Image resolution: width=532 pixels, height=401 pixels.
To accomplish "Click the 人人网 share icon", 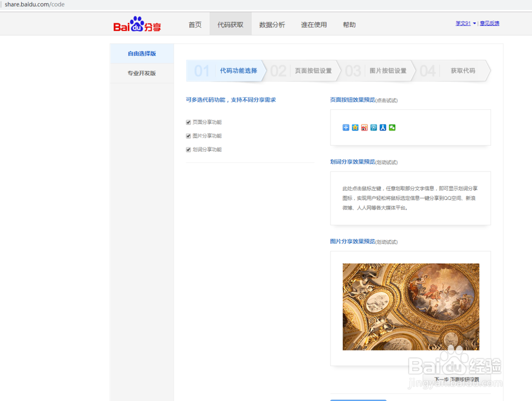I will tap(383, 127).
